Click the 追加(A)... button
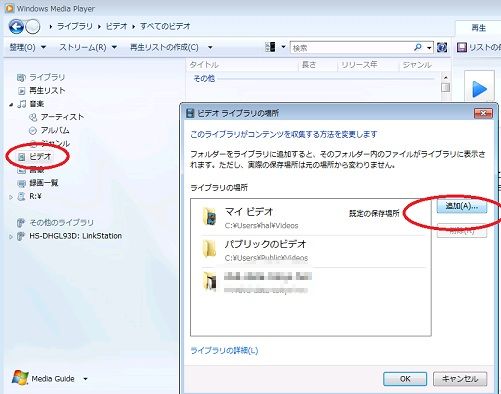 click(462, 206)
